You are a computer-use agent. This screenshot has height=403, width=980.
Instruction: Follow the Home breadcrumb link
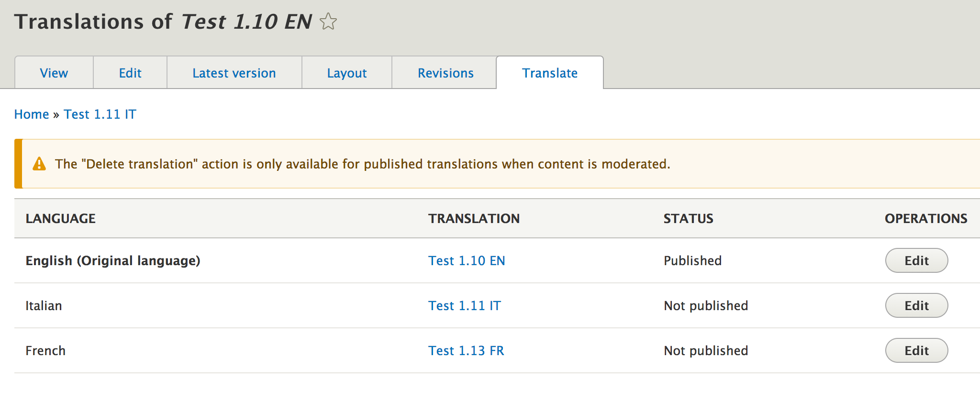click(32, 114)
